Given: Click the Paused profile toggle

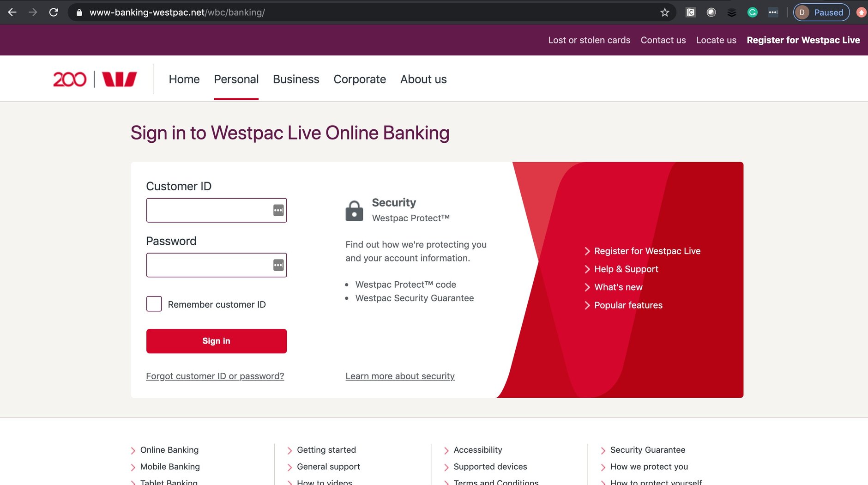Looking at the screenshot, I should 821,12.
